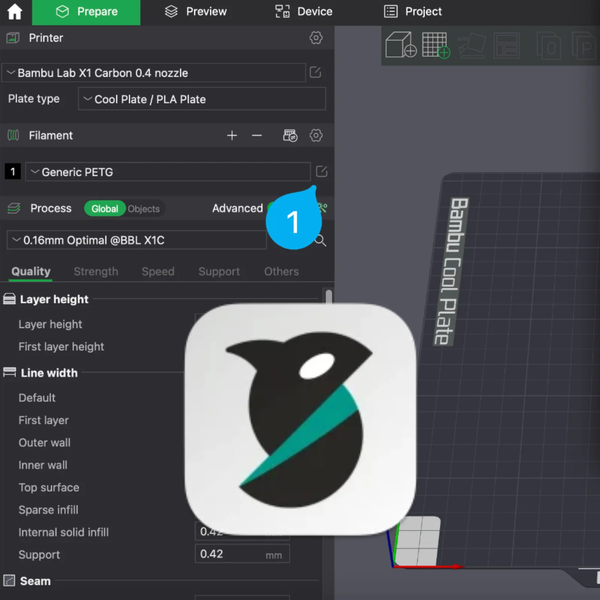
Task: Switch process mode to Objects
Action: coord(144,209)
